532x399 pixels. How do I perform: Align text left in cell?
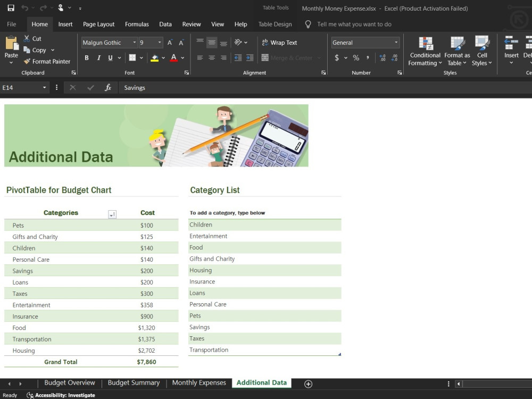pyautogui.click(x=200, y=57)
